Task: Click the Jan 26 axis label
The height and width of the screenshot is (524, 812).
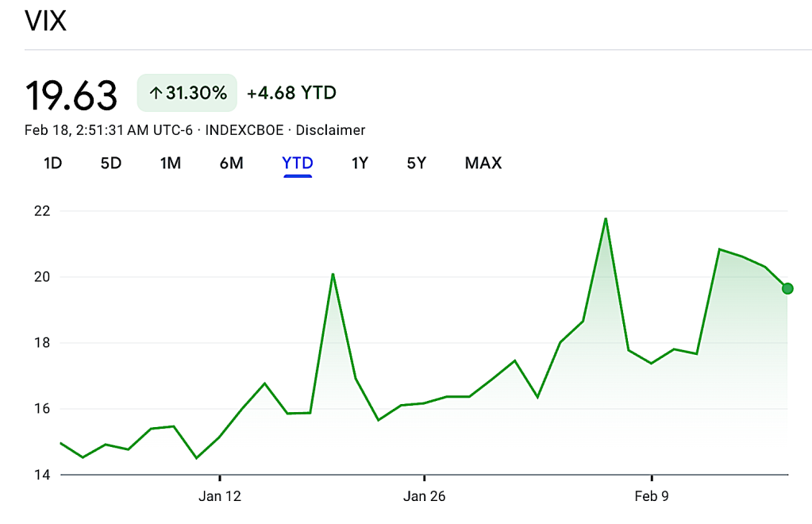Action: point(424,497)
